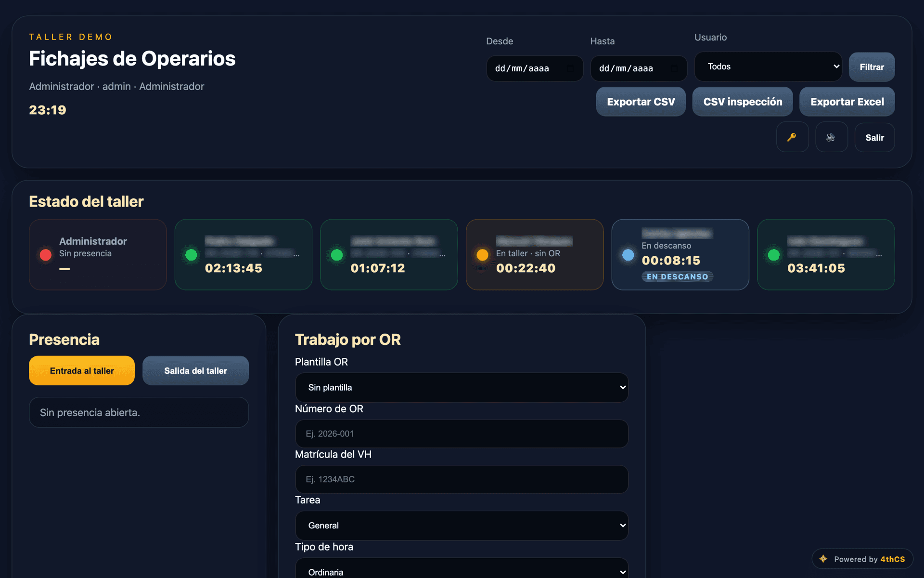
Task: Select the operator card showing 03:41:05
Action: tap(826, 255)
